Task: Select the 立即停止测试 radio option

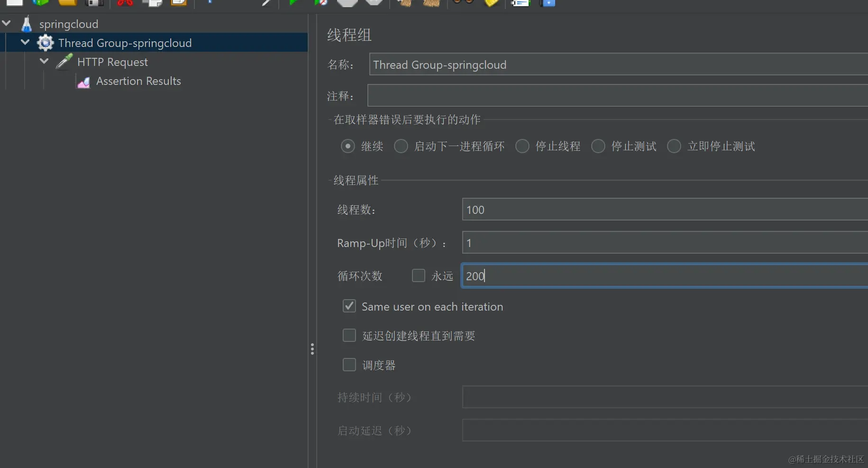Action: coord(674,146)
